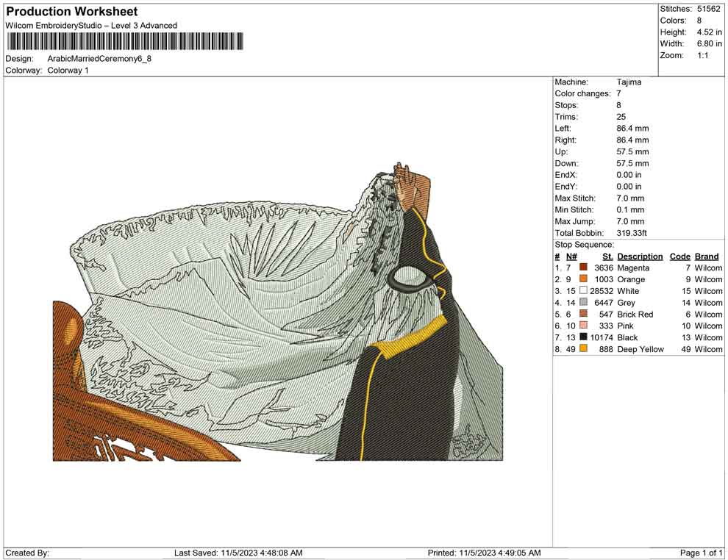Select the Height value '4.52 in'

(709, 32)
